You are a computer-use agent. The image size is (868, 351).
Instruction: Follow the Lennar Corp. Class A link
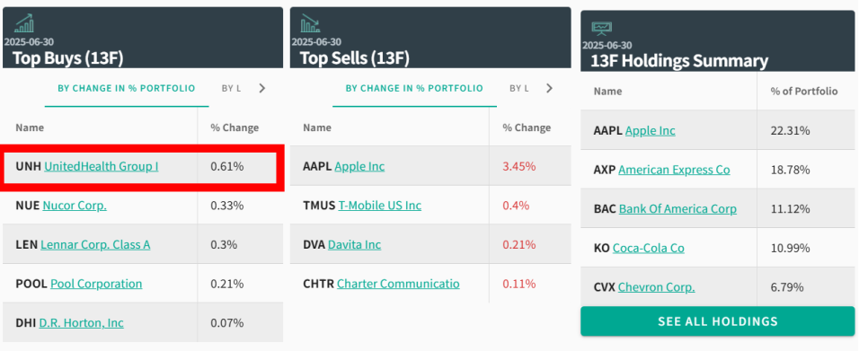click(x=95, y=245)
